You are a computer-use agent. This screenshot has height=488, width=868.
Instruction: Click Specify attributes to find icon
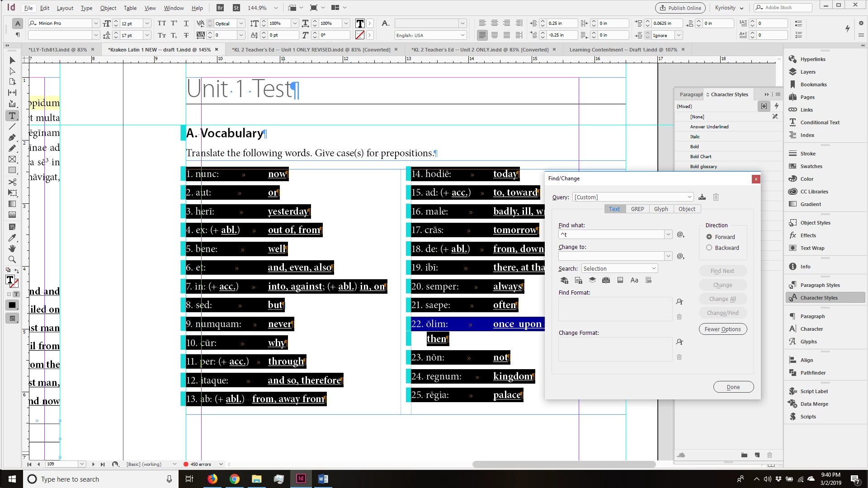click(x=679, y=302)
